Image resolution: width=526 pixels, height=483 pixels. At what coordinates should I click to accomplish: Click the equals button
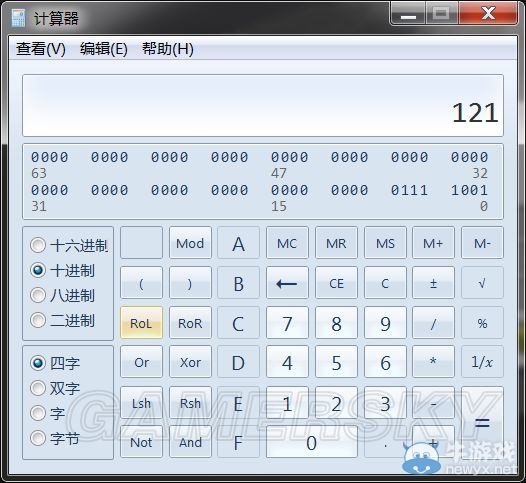[x=482, y=422]
